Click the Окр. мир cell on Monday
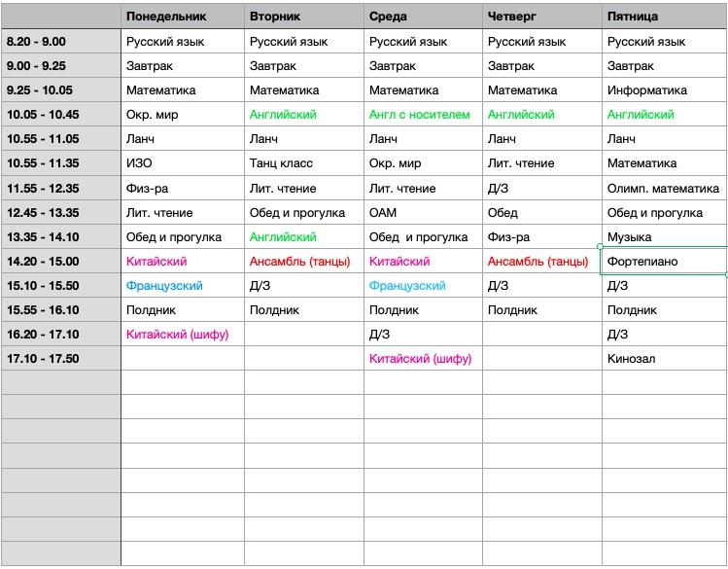The image size is (728, 569). [x=182, y=115]
